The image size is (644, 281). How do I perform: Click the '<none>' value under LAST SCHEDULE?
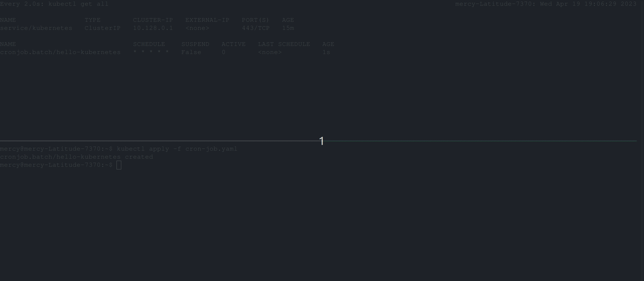pyautogui.click(x=270, y=52)
